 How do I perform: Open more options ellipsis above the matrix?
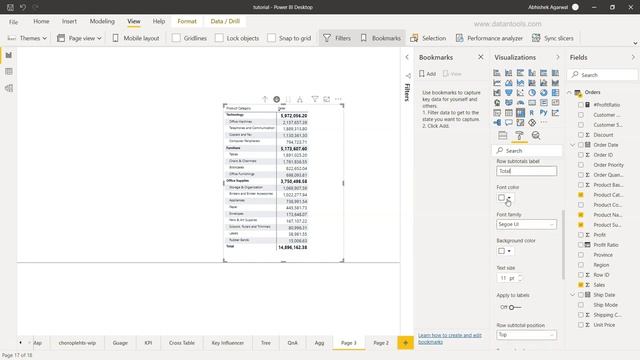(338, 99)
